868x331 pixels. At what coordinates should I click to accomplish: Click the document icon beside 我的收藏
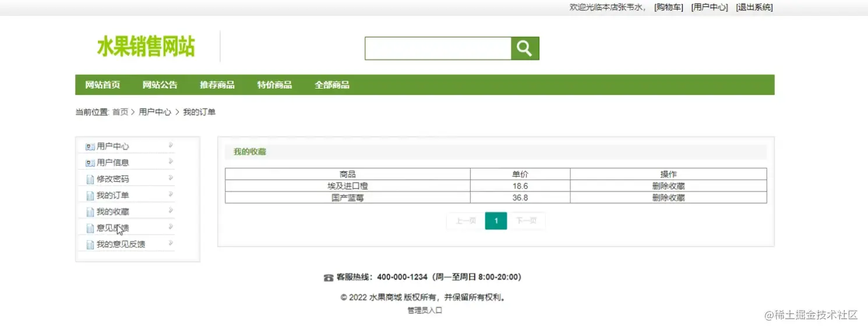point(90,212)
